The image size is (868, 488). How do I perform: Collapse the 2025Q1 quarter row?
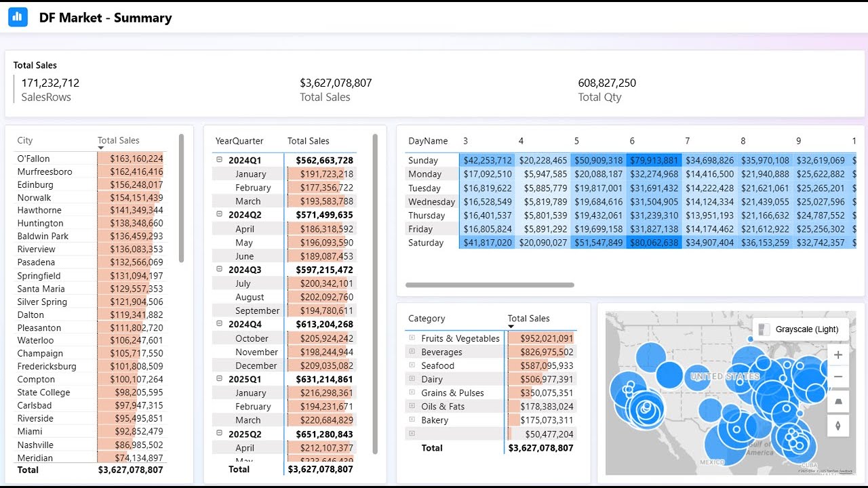[x=219, y=379]
